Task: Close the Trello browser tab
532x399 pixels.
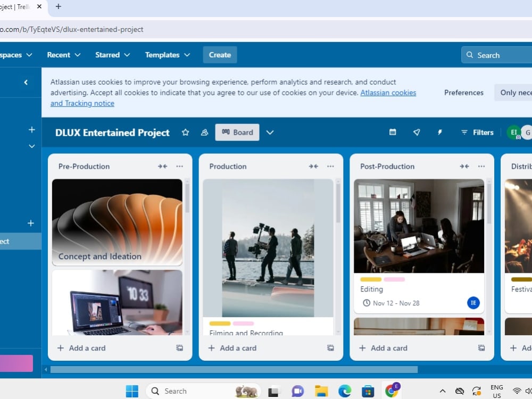Action: click(39, 6)
